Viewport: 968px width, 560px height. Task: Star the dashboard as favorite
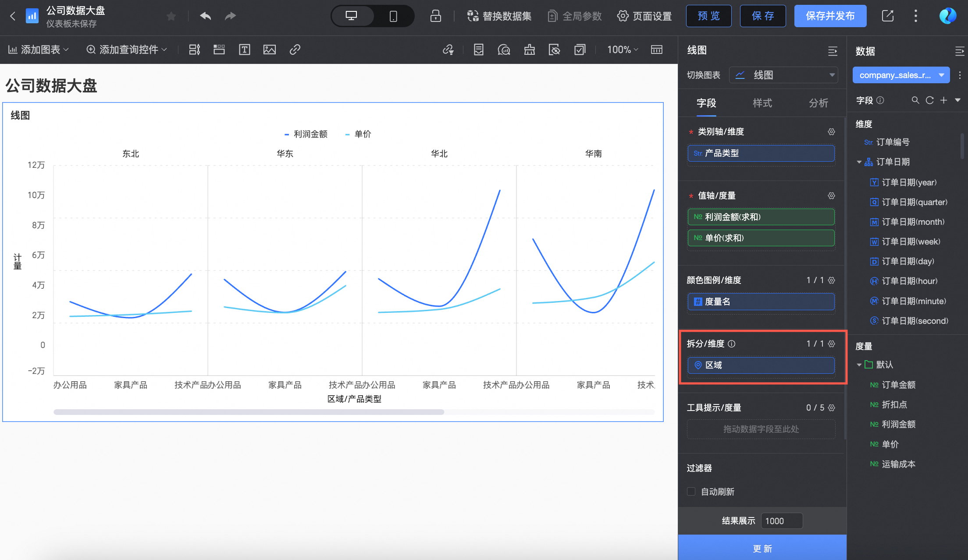pyautogui.click(x=171, y=16)
